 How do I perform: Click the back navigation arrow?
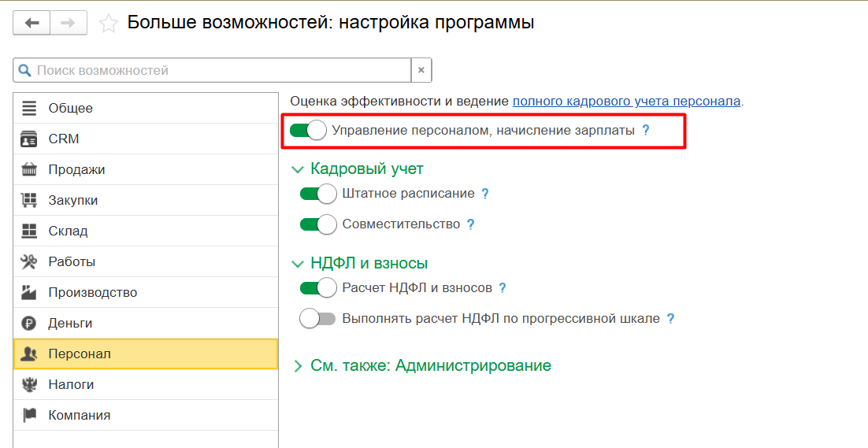(32, 24)
